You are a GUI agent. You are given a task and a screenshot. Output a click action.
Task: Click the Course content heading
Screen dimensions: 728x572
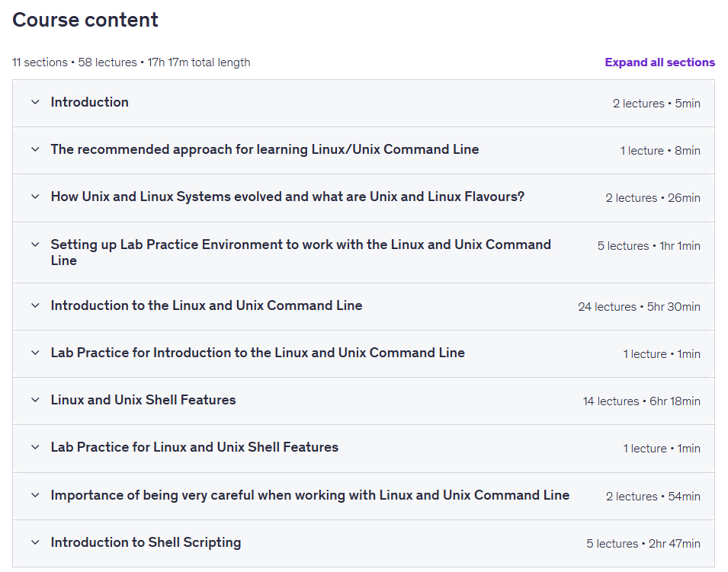point(85,20)
